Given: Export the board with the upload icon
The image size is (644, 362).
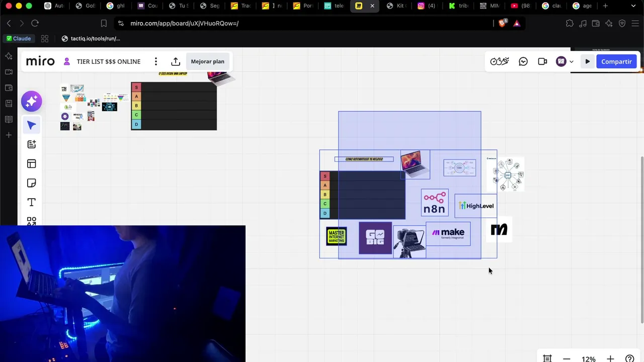Looking at the screenshot, I should [x=176, y=61].
